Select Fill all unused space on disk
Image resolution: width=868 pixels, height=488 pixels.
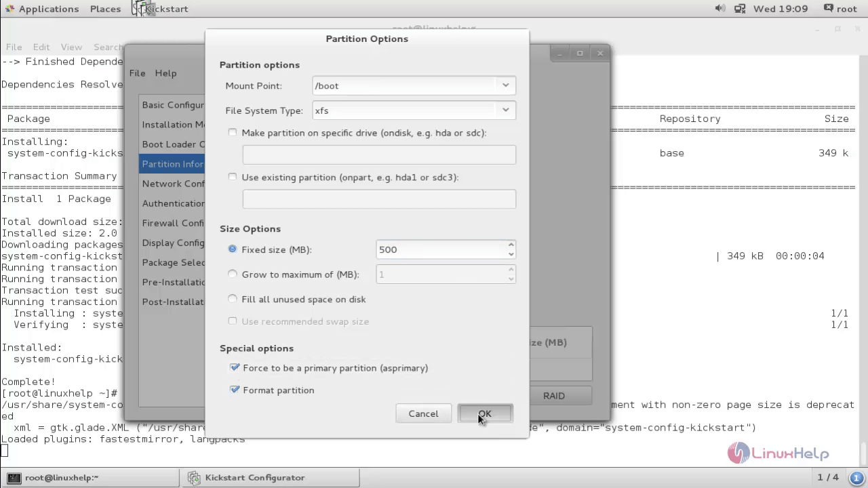pos(233,299)
